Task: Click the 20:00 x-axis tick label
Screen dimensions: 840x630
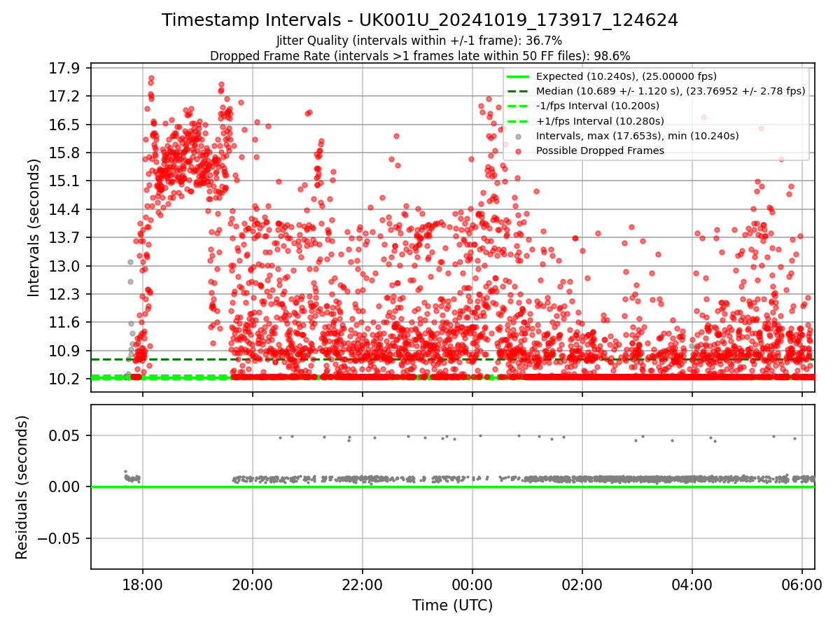Action: coord(253,584)
